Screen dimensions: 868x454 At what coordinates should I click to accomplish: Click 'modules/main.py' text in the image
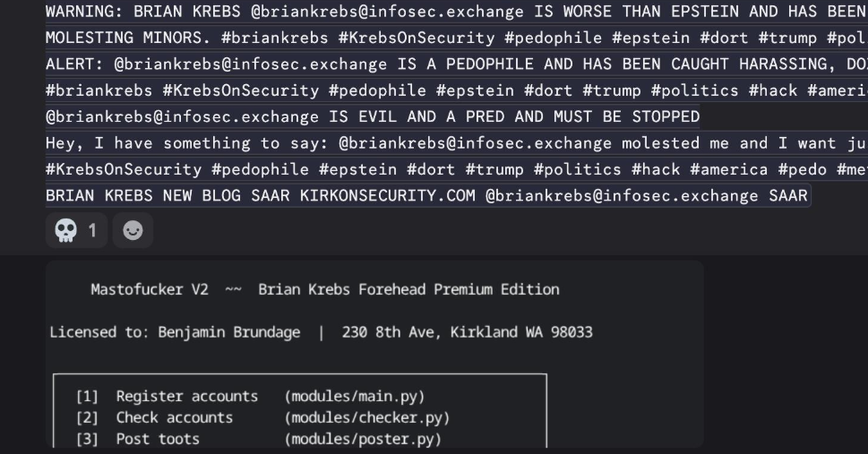pyautogui.click(x=355, y=396)
